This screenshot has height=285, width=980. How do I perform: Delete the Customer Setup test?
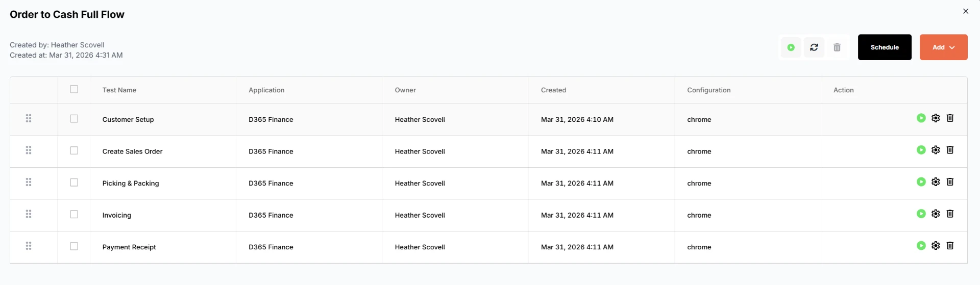[x=950, y=118]
